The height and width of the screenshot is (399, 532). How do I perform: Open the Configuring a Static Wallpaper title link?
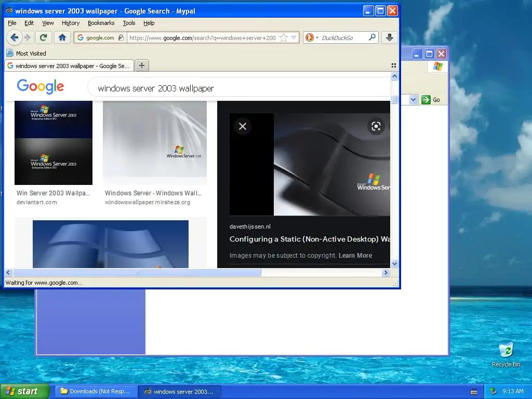310,239
